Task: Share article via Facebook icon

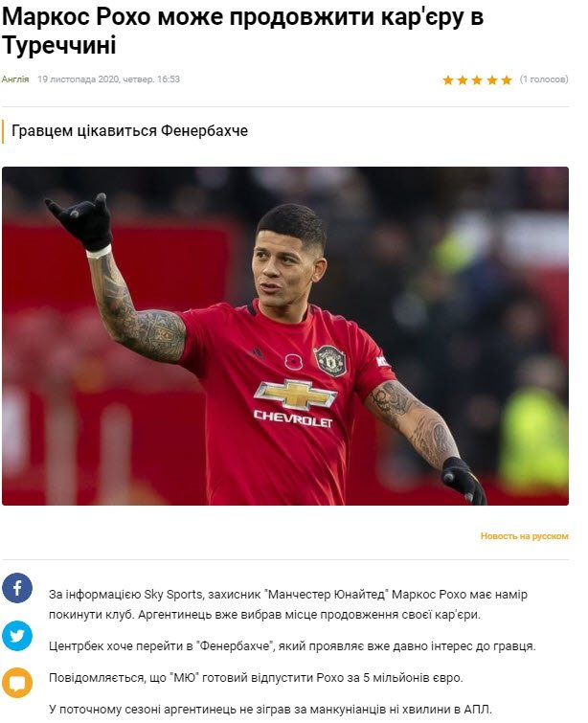Action: click(17, 588)
